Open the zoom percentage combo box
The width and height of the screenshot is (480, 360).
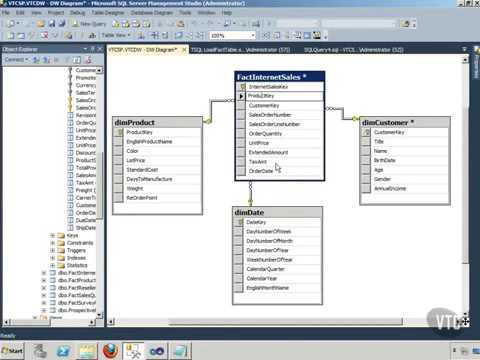[232, 35]
